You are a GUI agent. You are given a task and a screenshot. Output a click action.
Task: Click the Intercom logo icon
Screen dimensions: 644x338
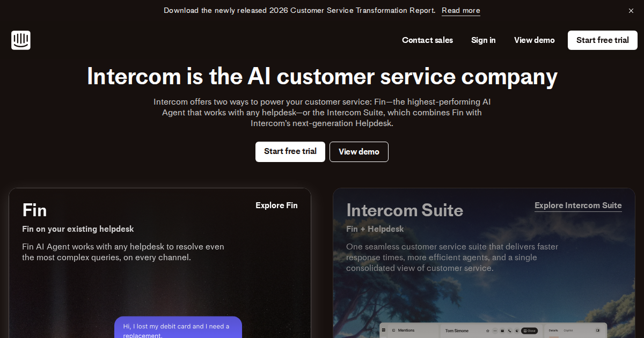tap(21, 40)
